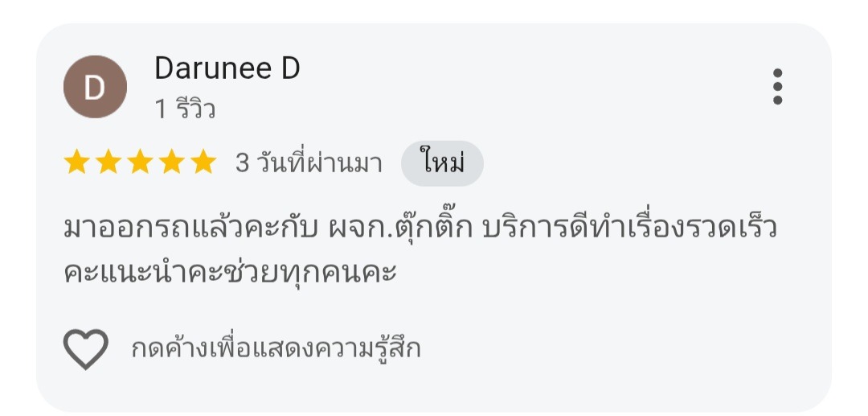Screen dimensions: 868x416
Task: Click the 'ใหม่' new badge
Action: [x=442, y=163]
